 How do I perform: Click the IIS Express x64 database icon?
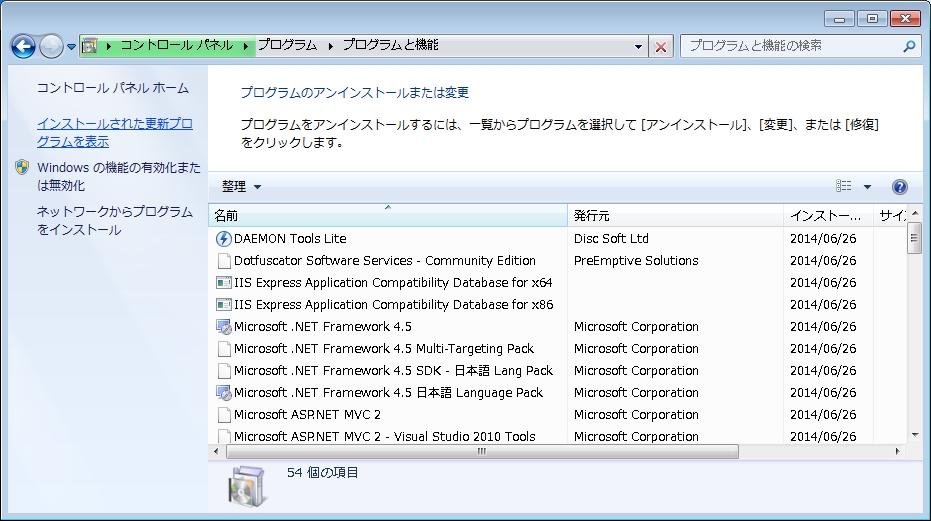(224, 283)
